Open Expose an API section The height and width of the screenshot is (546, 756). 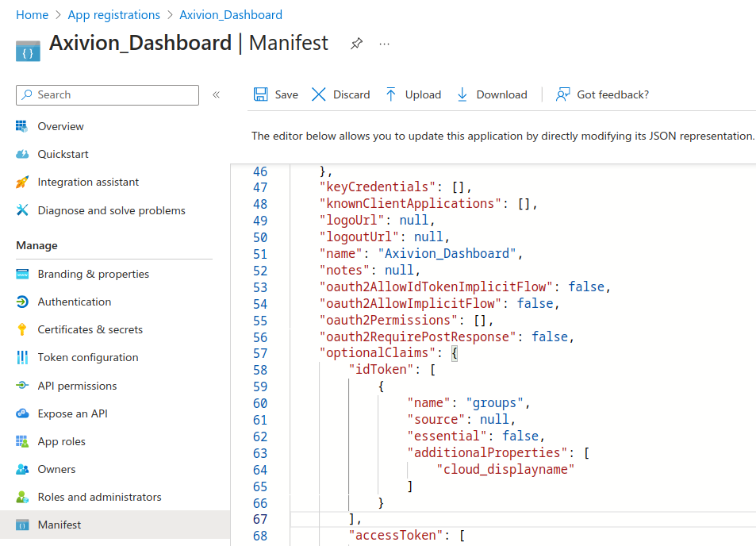72,413
